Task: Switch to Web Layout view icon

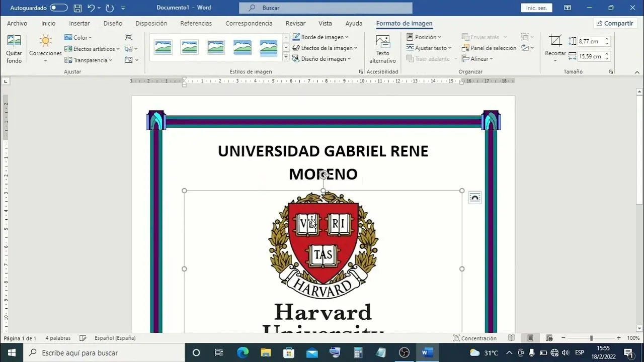Action: (549, 338)
